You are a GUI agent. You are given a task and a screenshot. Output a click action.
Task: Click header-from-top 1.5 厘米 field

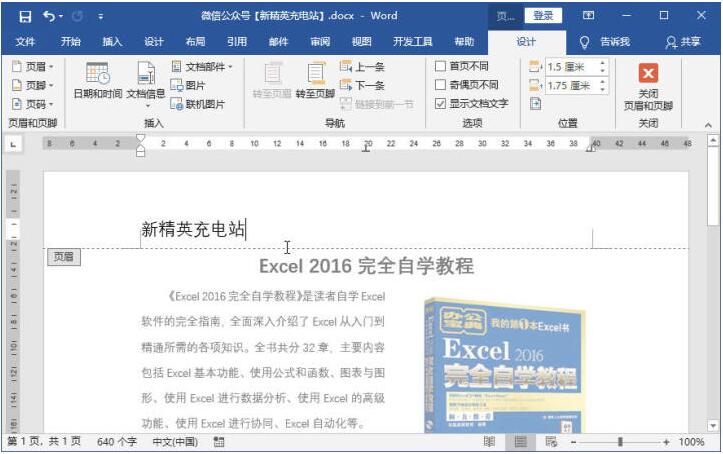click(572, 67)
